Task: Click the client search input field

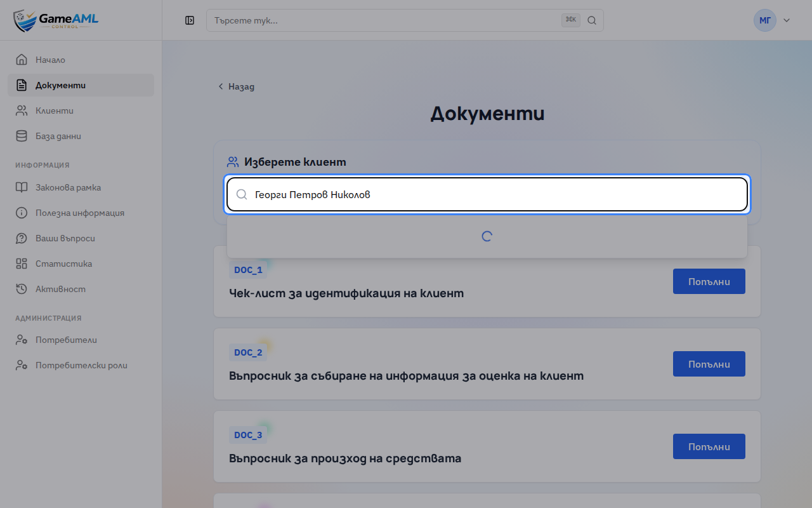Action: point(487,194)
